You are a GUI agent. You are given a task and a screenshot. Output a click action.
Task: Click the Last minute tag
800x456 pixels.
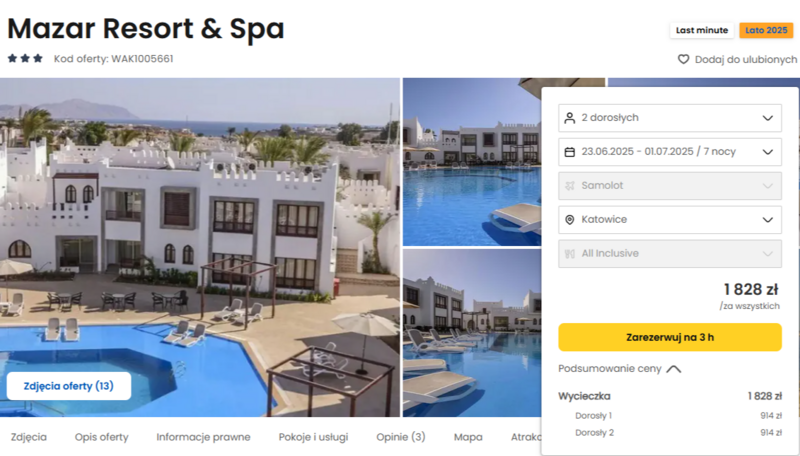click(x=702, y=30)
